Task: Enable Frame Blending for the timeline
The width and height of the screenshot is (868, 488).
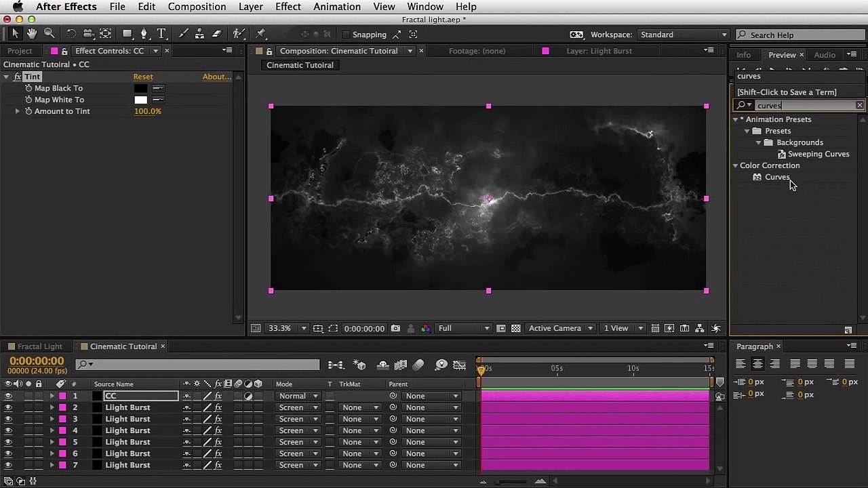Action: pyautogui.click(x=401, y=365)
